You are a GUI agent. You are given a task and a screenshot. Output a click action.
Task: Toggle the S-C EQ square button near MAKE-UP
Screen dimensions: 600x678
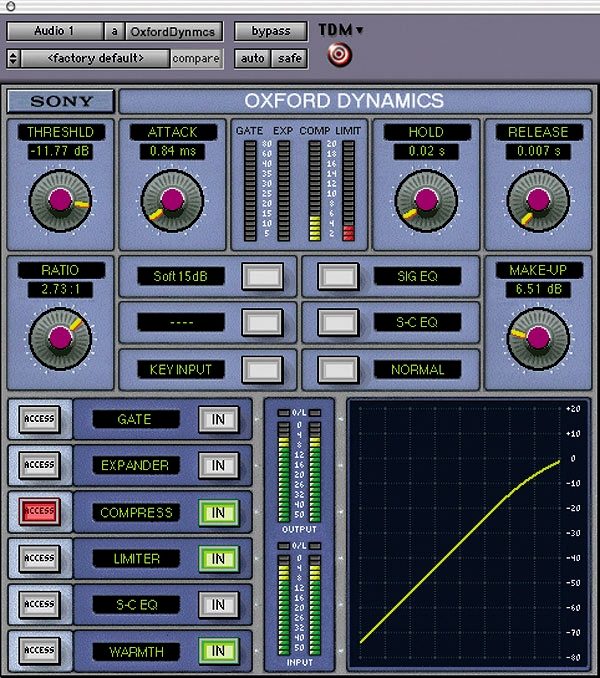[x=338, y=323]
